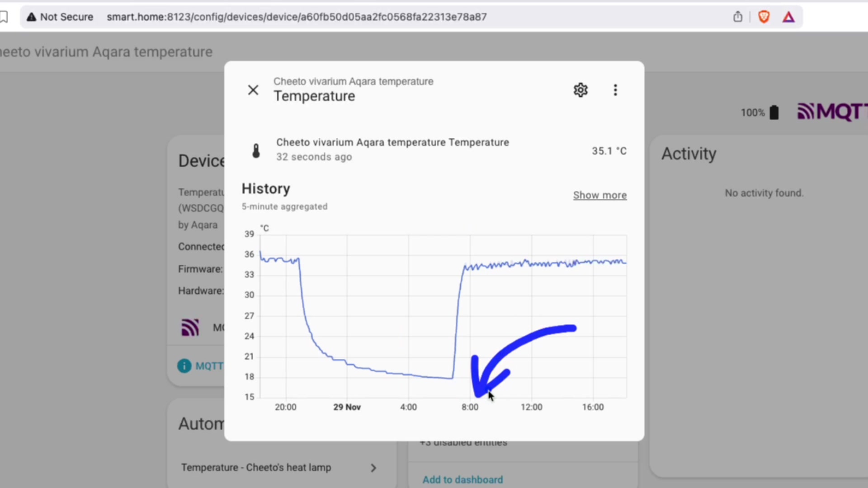Open the three-dot overflow menu

click(615, 90)
